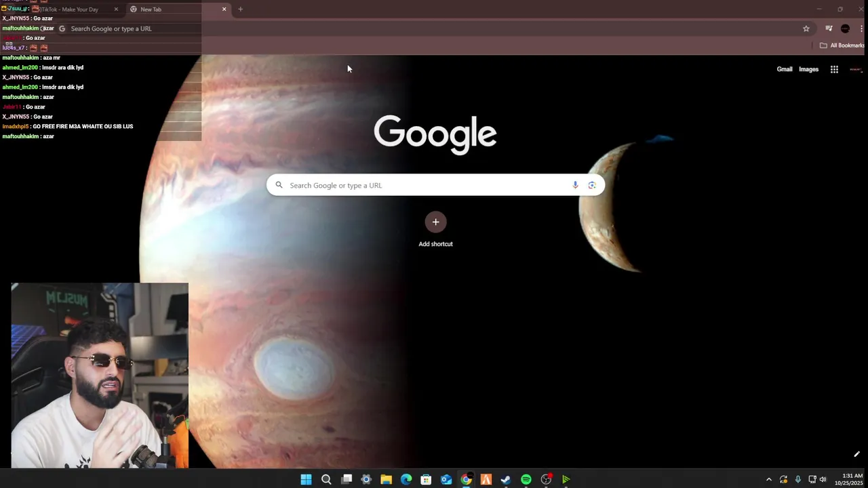Open Windows taskbar Search
This screenshot has height=488, width=868.
point(326,480)
